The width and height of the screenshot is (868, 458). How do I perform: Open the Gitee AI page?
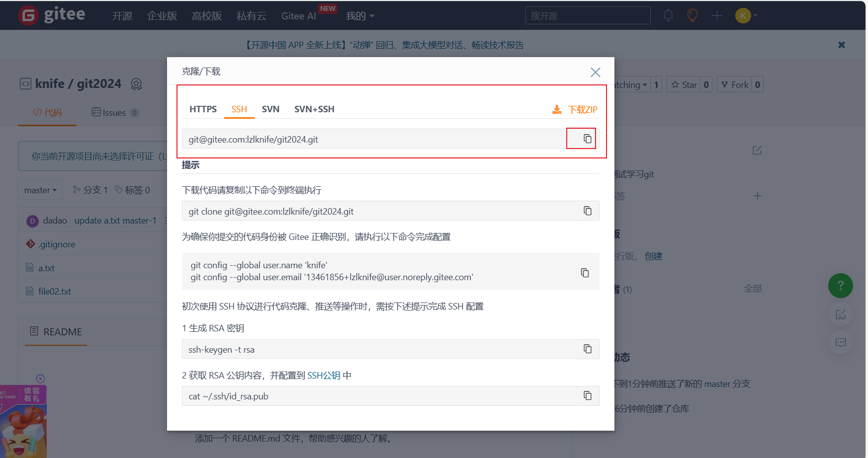[299, 16]
